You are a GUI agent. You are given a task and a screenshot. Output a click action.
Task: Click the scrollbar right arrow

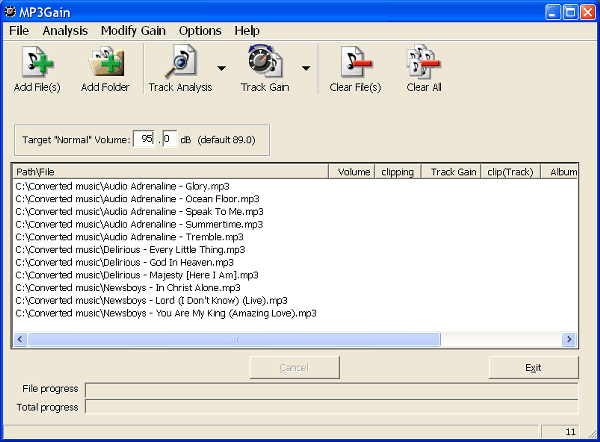coord(569,339)
